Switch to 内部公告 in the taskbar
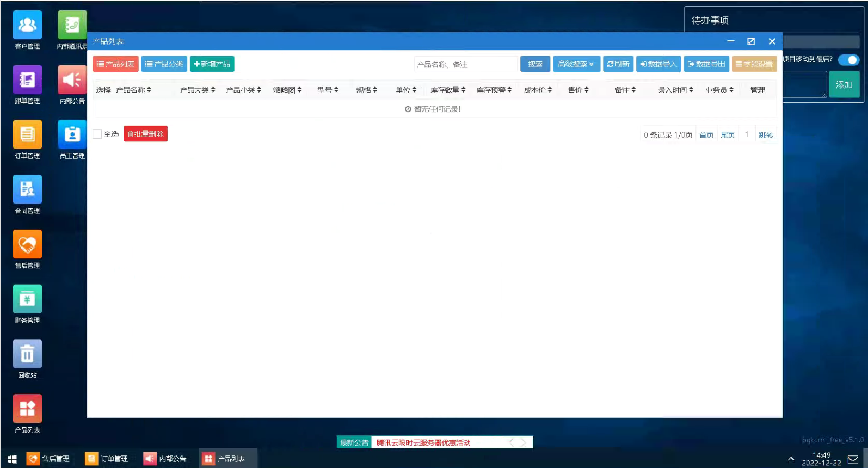Viewport: 868px width, 468px height. click(x=165, y=459)
